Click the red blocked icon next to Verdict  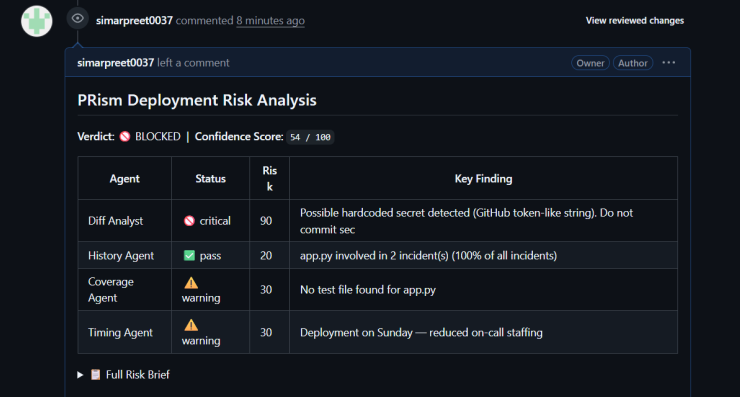(x=125, y=136)
